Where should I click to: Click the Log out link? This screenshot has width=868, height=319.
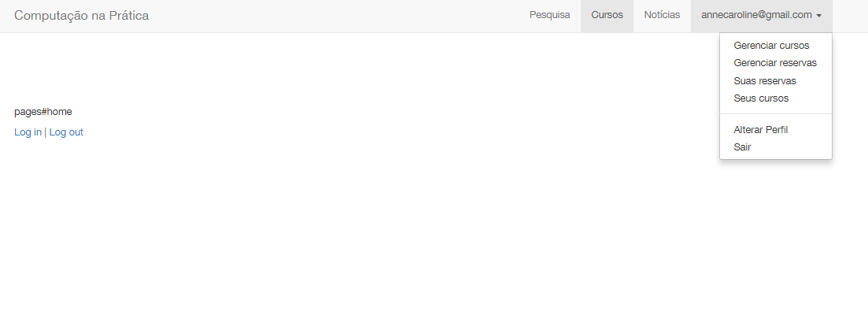point(66,132)
